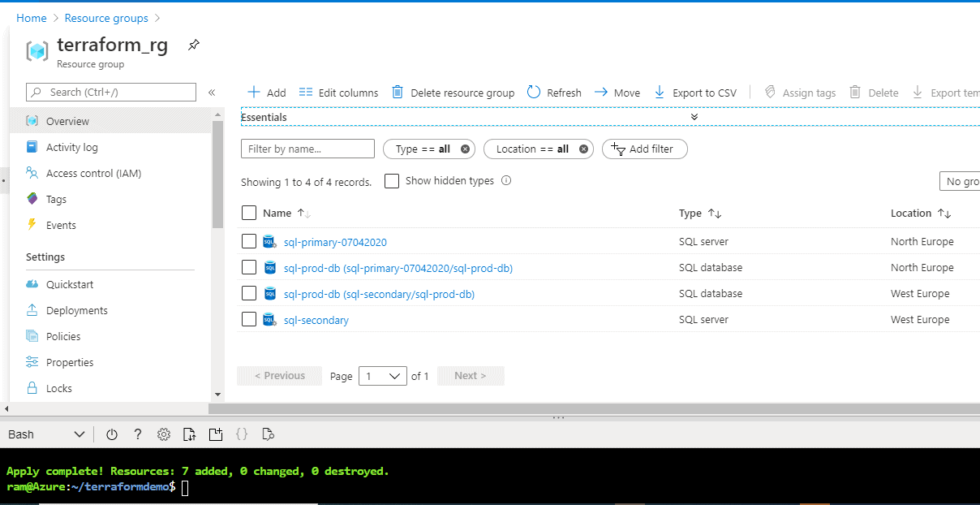
Task: Go to Home breadcrumb
Action: (x=32, y=18)
